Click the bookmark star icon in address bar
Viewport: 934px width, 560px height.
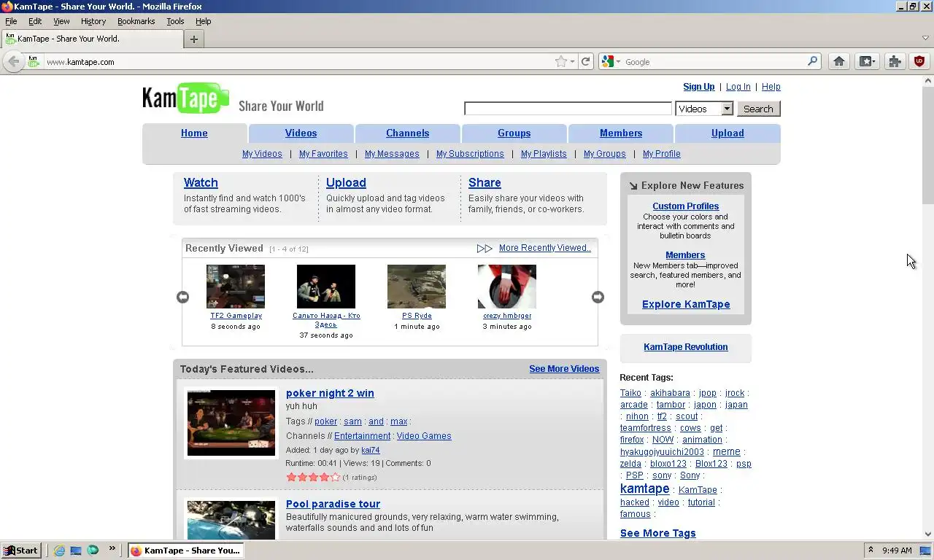click(560, 62)
